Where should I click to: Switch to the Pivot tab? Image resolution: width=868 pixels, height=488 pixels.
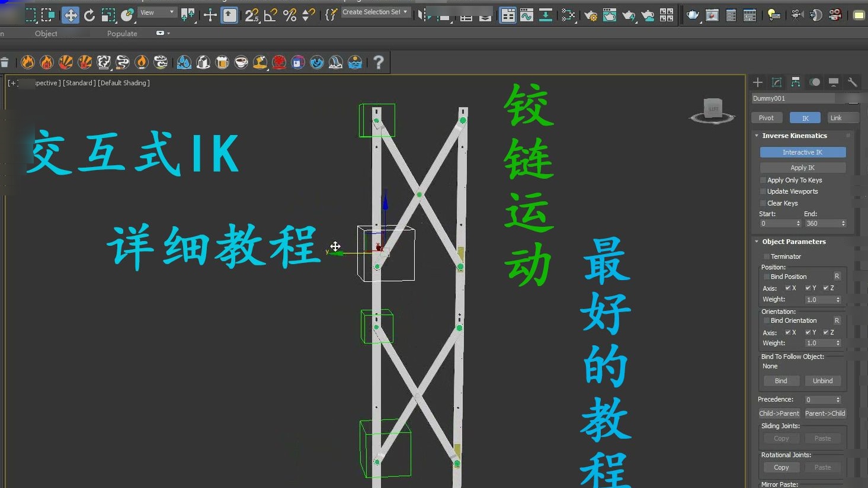pos(766,118)
